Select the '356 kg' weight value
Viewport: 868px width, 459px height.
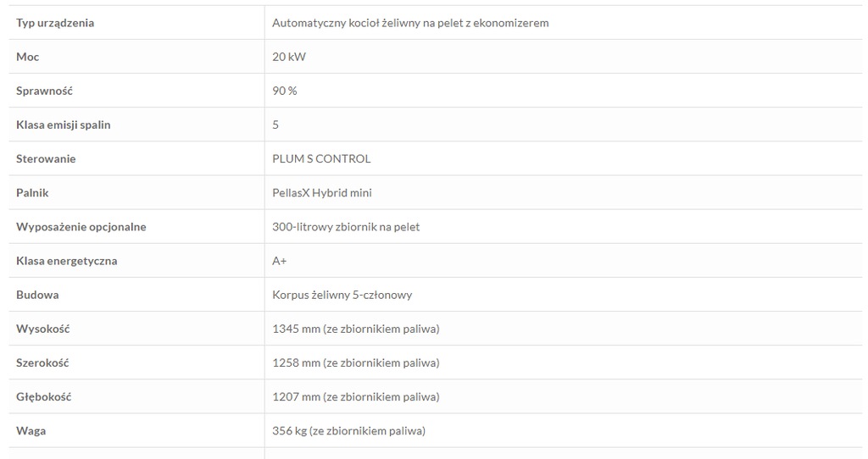click(290, 431)
